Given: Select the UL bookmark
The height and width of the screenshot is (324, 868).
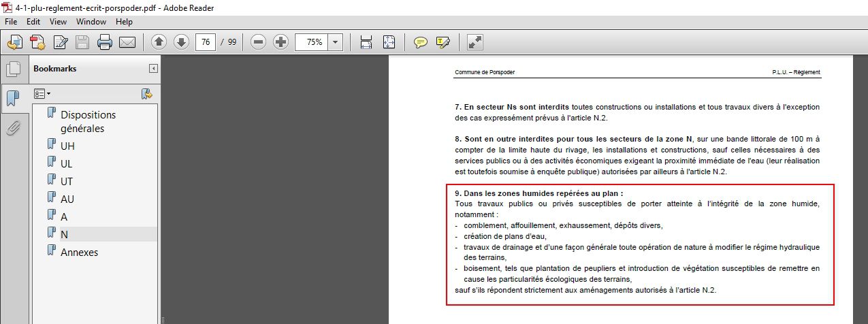Looking at the screenshot, I should [x=67, y=164].
